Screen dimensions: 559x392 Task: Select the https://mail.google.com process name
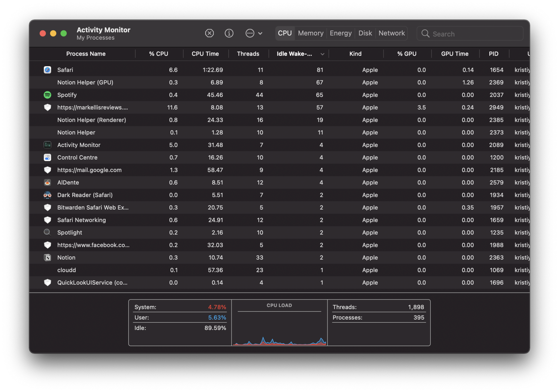tap(89, 170)
